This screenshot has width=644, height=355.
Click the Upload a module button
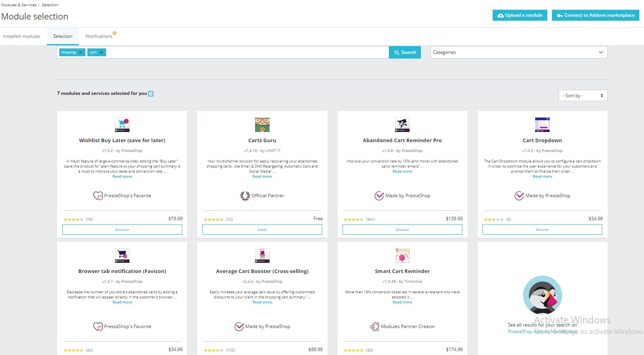520,15
